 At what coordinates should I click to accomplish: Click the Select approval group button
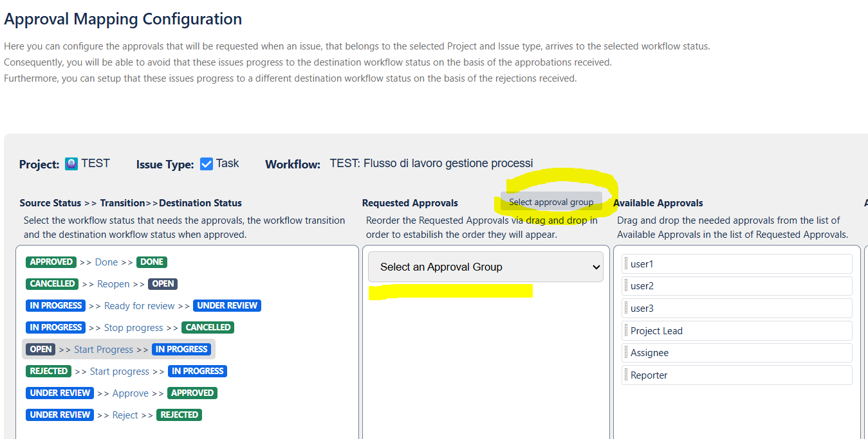551,202
